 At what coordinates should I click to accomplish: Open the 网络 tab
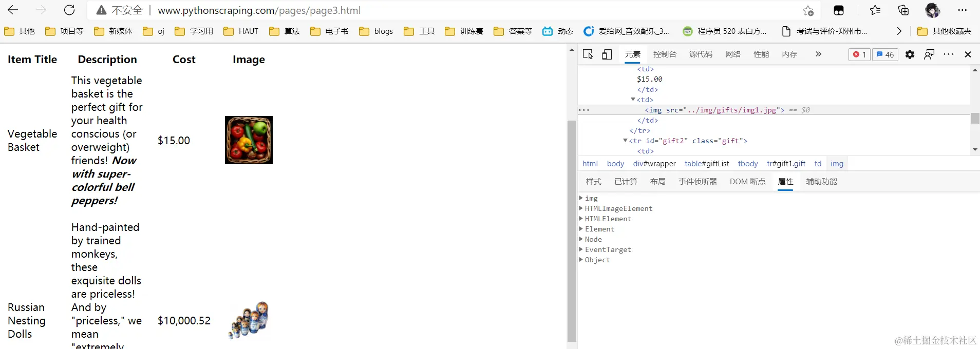pyautogui.click(x=733, y=54)
